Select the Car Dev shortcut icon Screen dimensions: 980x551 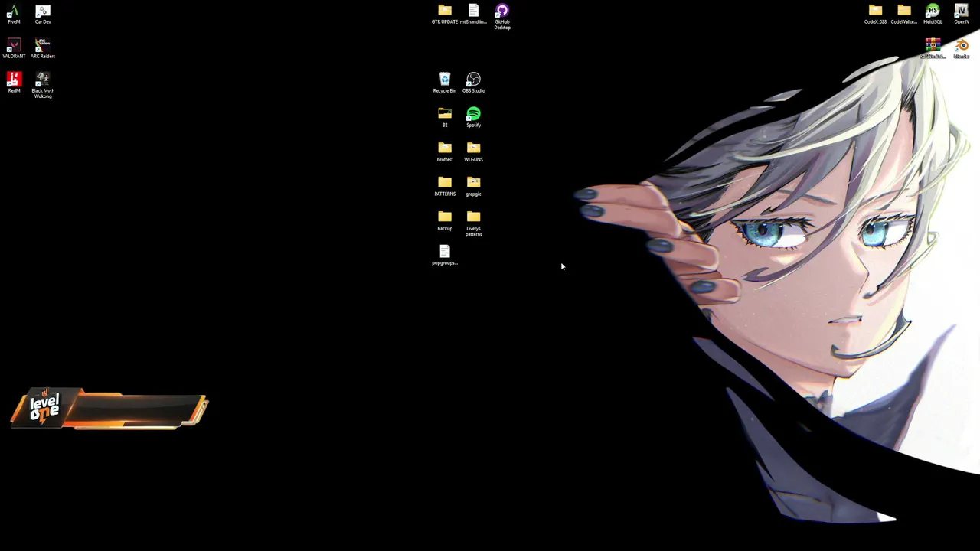click(43, 15)
